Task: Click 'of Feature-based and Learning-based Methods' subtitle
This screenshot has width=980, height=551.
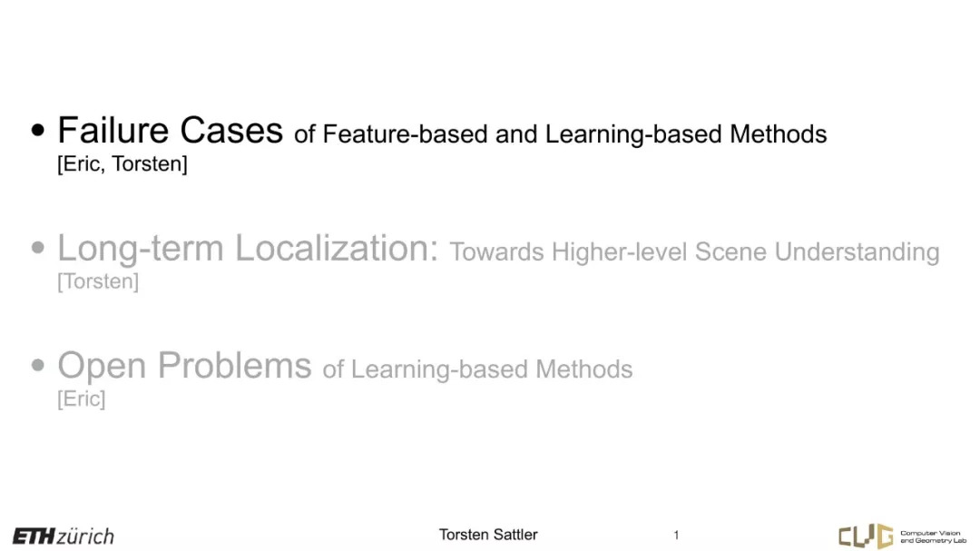Action: click(560, 133)
